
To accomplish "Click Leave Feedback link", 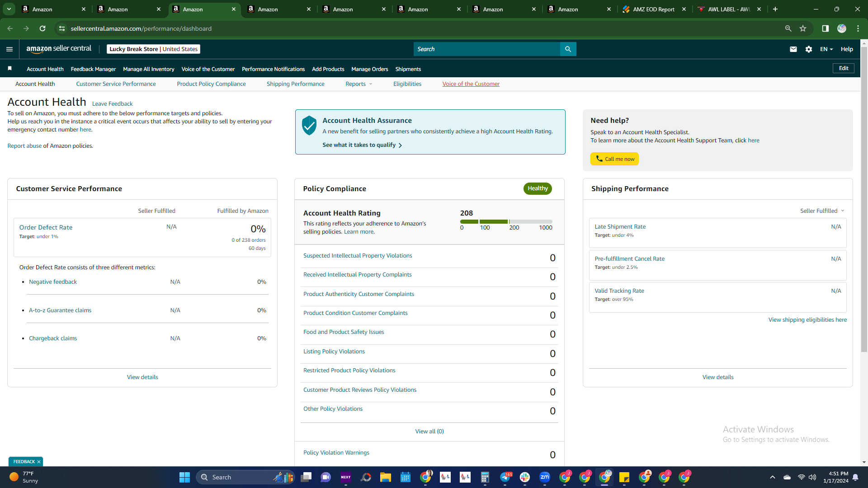I will point(112,104).
